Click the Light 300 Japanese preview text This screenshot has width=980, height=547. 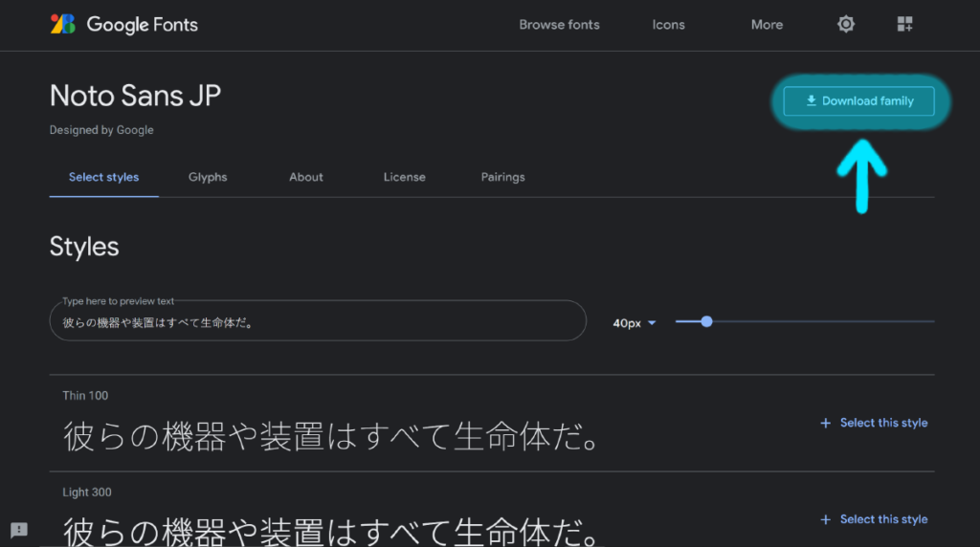[332, 532]
